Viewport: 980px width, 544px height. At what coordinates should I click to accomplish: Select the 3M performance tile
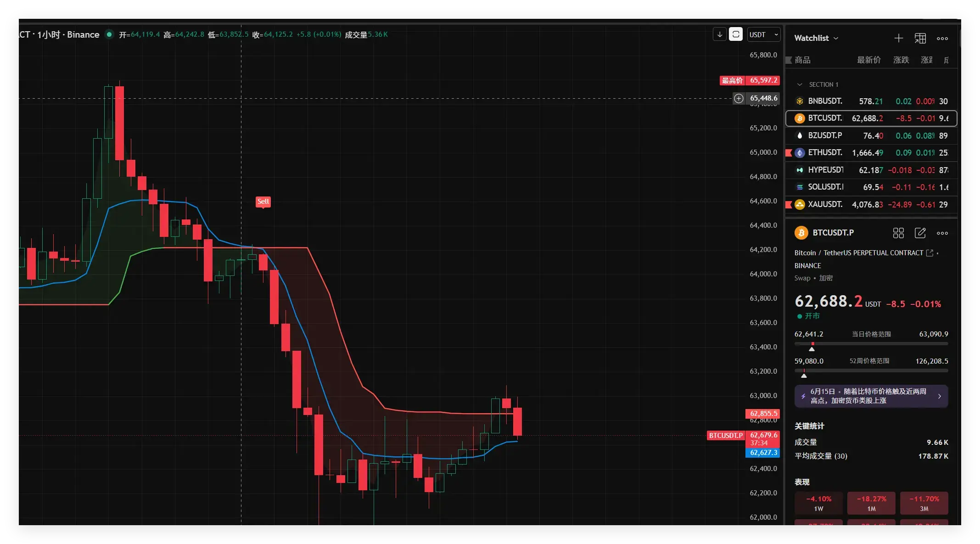point(924,503)
